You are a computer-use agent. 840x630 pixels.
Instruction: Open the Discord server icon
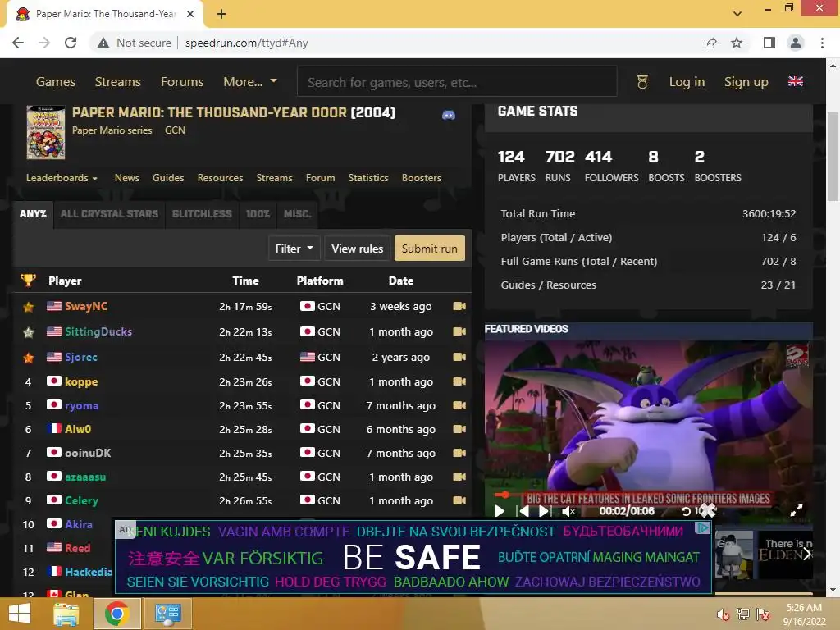(x=449, y=115)
